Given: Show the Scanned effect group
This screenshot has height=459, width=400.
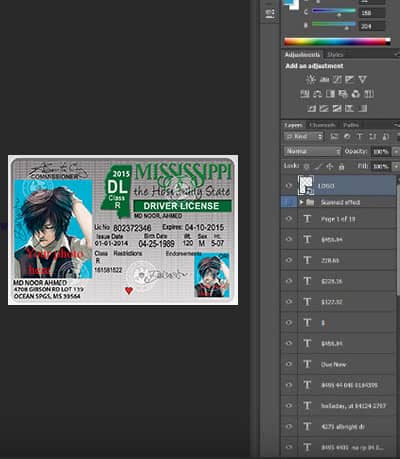Looking at the screenshot, I should pyautogui.click(x=289, y=202).
